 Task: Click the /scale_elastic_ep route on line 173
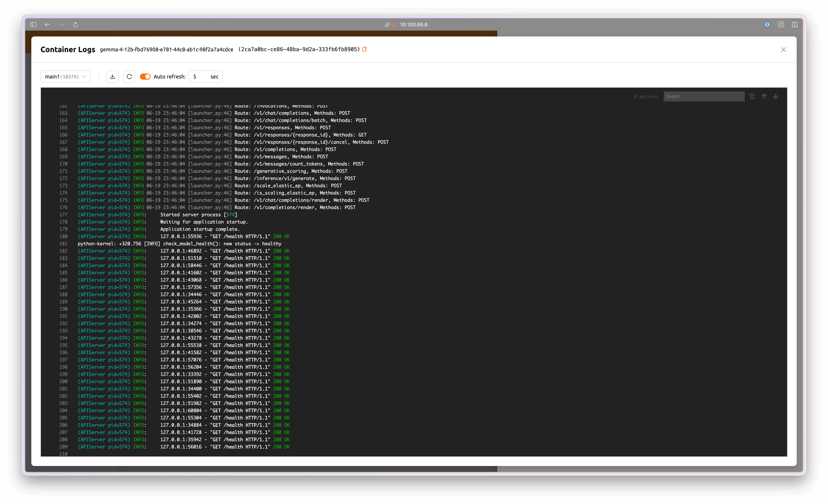[x=277, y=186]
